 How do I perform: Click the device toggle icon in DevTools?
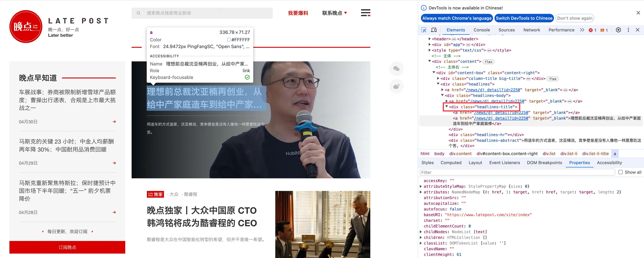[x=434, y=30]
